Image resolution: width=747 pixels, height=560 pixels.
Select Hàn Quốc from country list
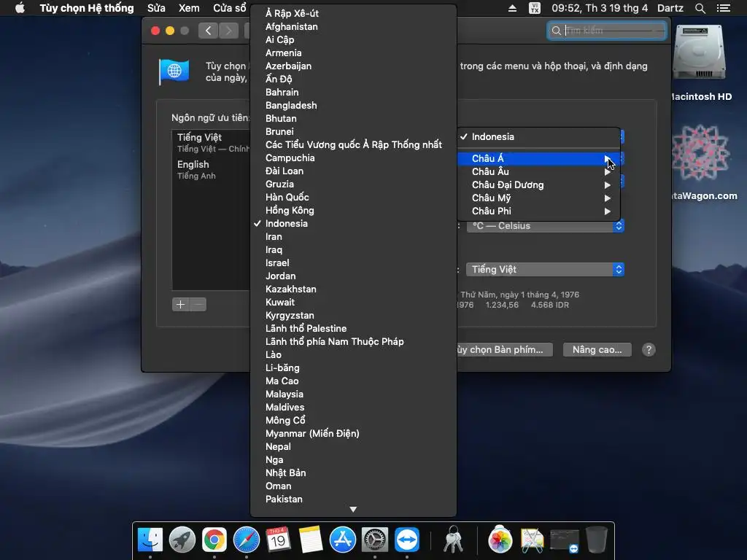pos(353,197)
